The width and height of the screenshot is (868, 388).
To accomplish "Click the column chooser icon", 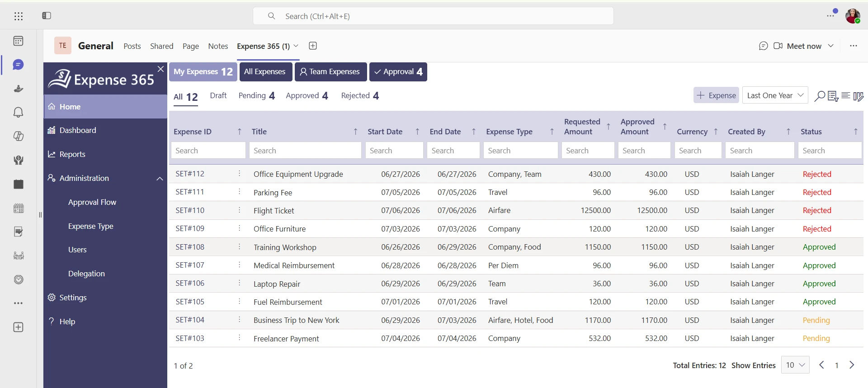I will coord(858,96).
